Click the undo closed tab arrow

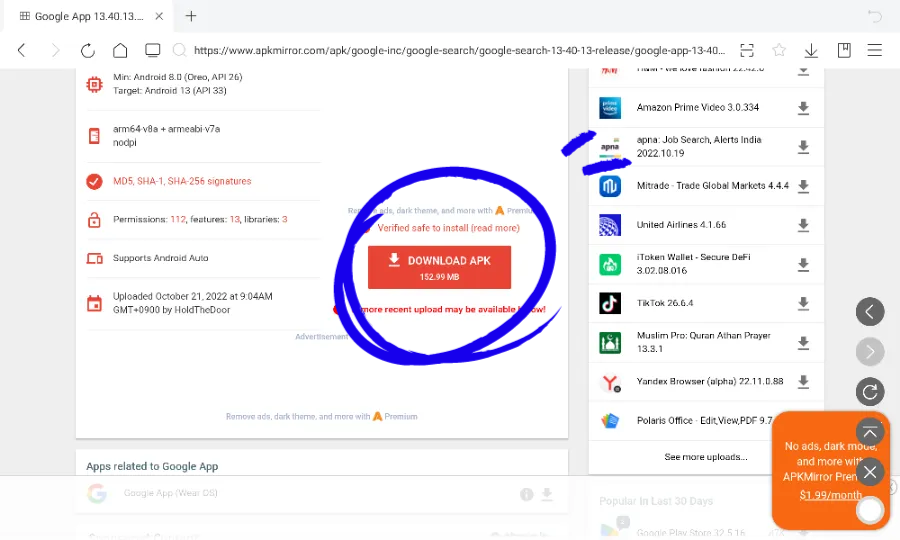874,16
